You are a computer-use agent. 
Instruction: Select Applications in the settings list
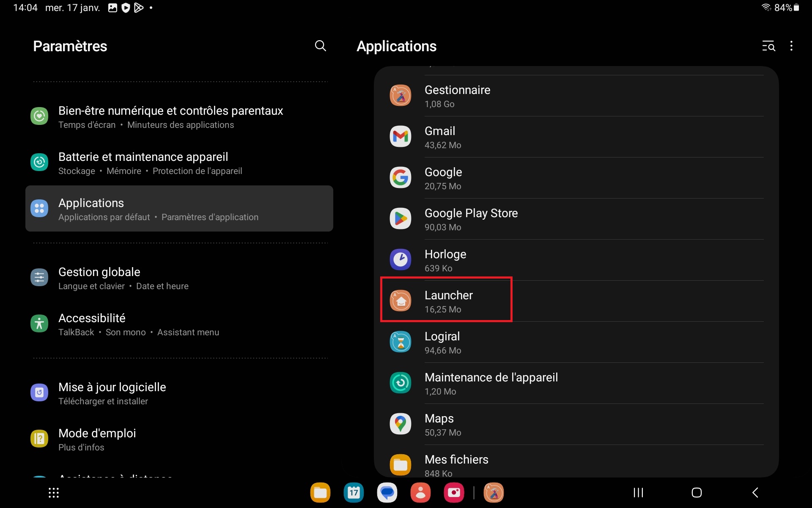(179, 209)
